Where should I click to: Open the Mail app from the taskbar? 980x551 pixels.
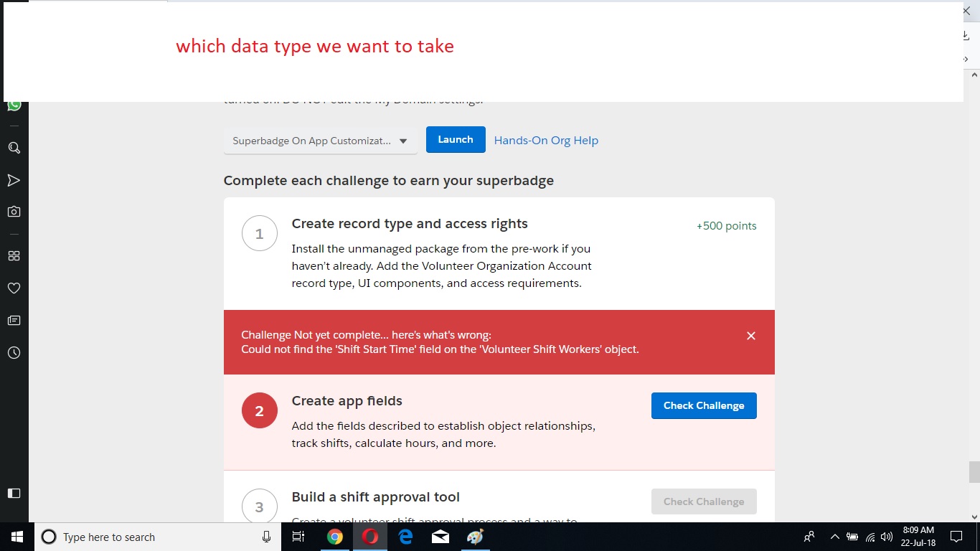[440, 537]
